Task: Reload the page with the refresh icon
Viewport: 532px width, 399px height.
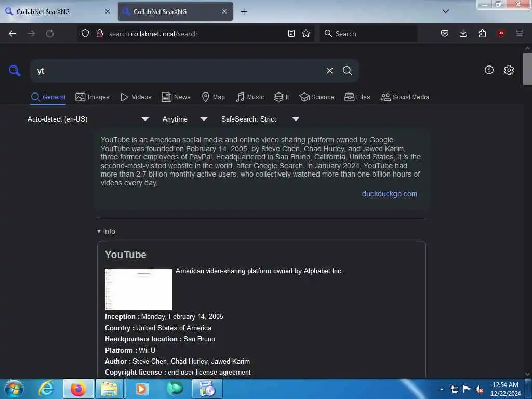Action: (x=50, y=34)
